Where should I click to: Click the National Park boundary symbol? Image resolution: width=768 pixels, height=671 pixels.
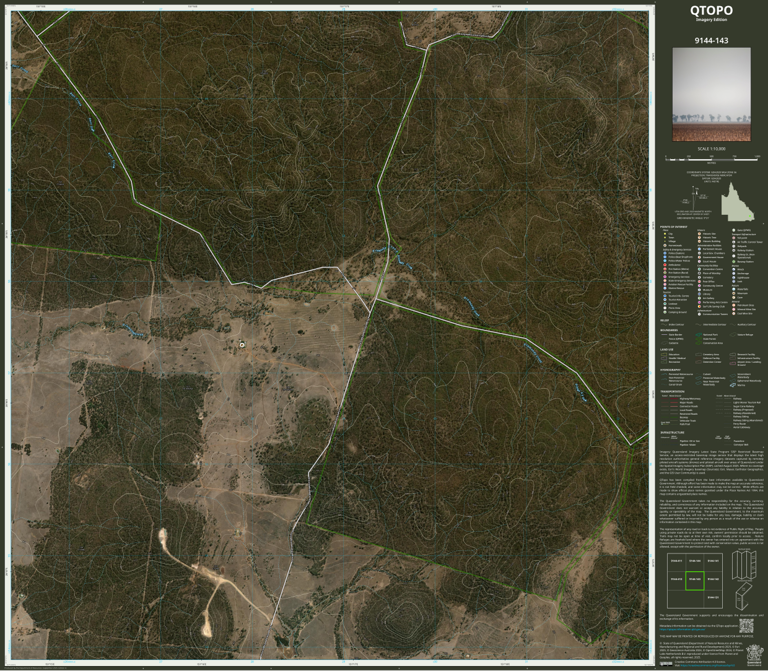coord(698,335)
